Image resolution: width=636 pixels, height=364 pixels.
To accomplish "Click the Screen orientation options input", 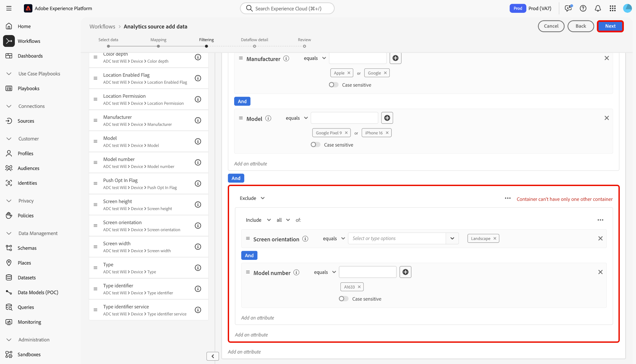I will click(x=397, y=239).
